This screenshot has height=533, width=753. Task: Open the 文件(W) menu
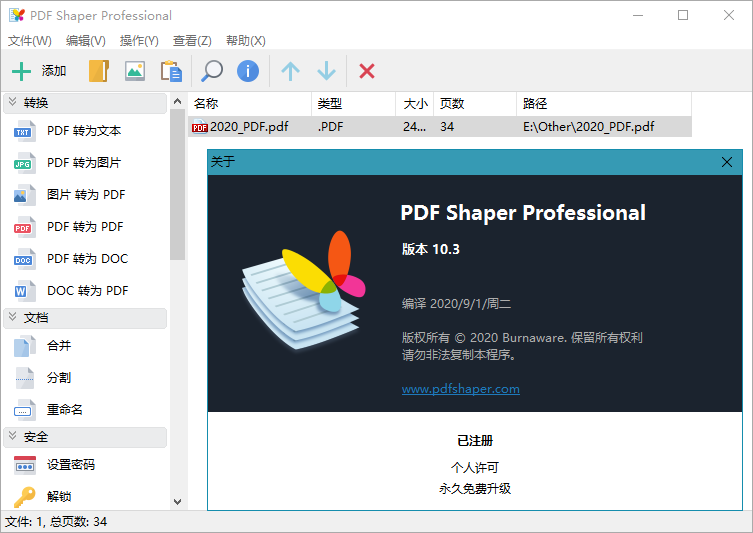[x=30, y=41]
